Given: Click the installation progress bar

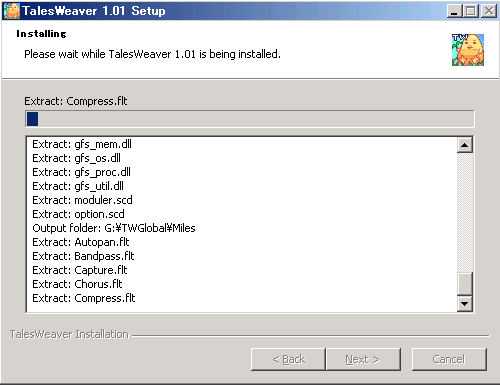Looking at the screenshot, I should [250, 119].
